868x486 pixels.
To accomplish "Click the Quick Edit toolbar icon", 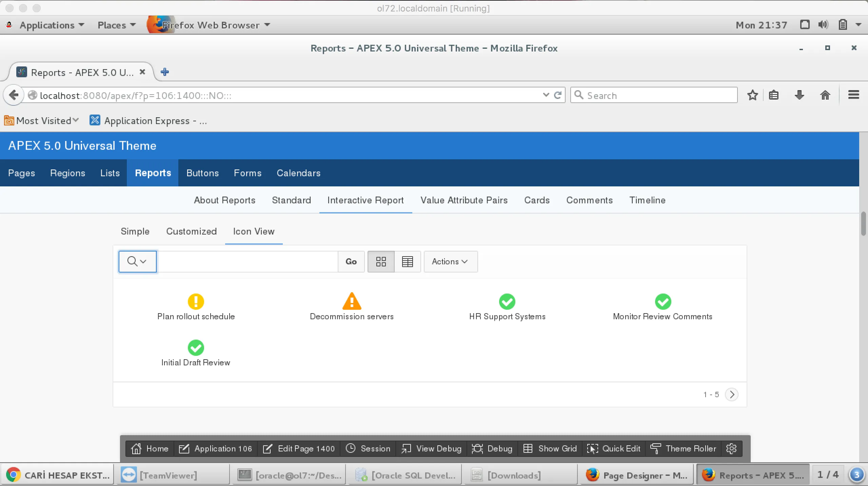I will point(614,448).
